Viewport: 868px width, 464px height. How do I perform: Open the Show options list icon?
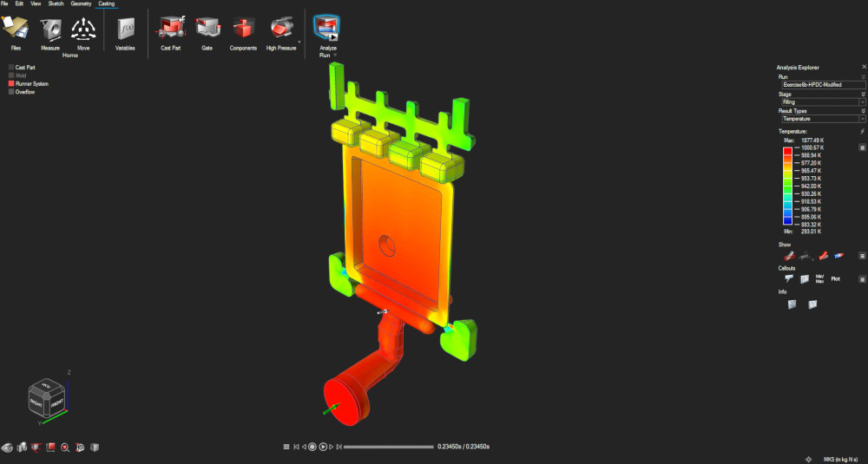[863, 256]
